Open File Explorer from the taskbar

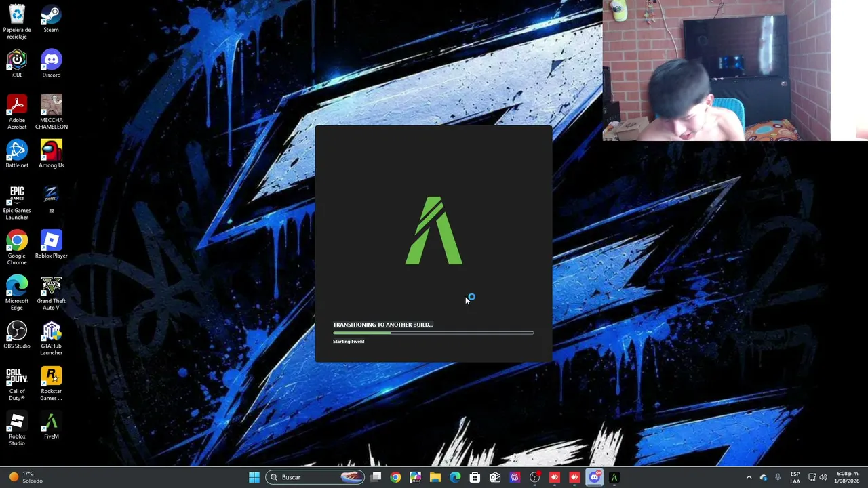click(x=435, y=477)
